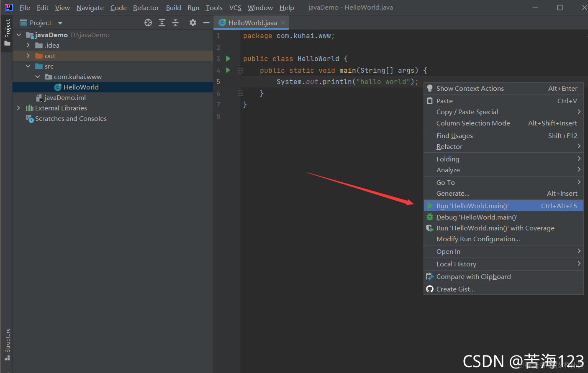The image size is (588, 373).
Task: Open the Navigate menu
Action: 90,8
